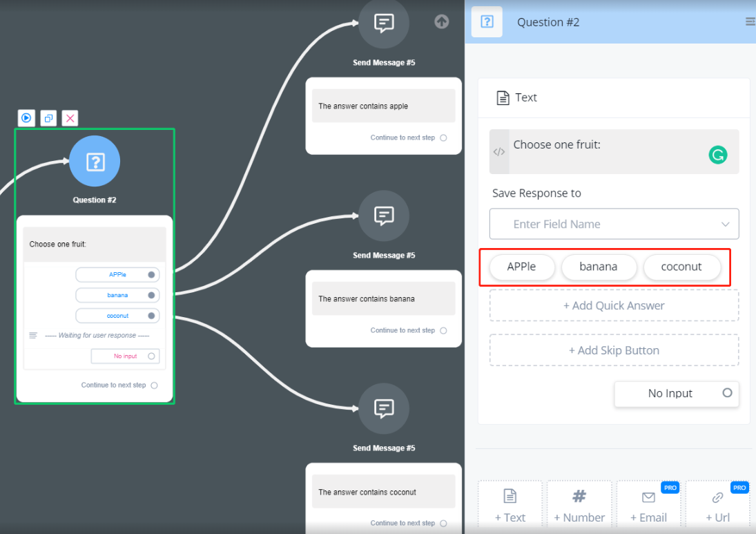This screenshot has width=756, height=534.
Task: Click the code brackets icon beside question text
Action: (x=499, y=152)
